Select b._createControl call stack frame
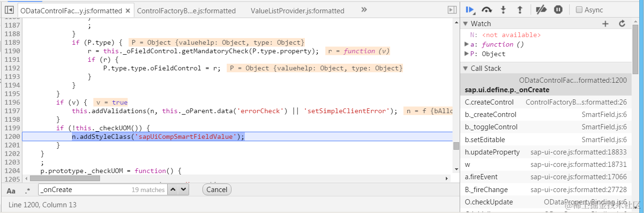 [546, 115]
